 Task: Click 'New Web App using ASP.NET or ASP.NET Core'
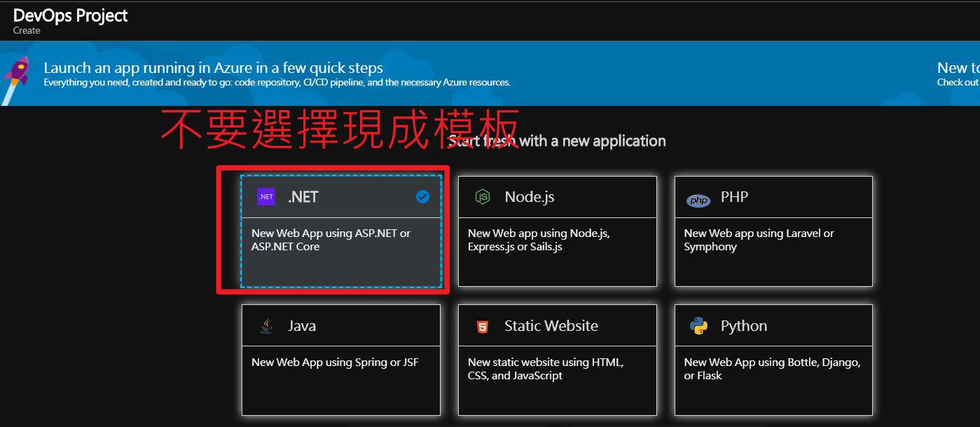click(331, 240)
